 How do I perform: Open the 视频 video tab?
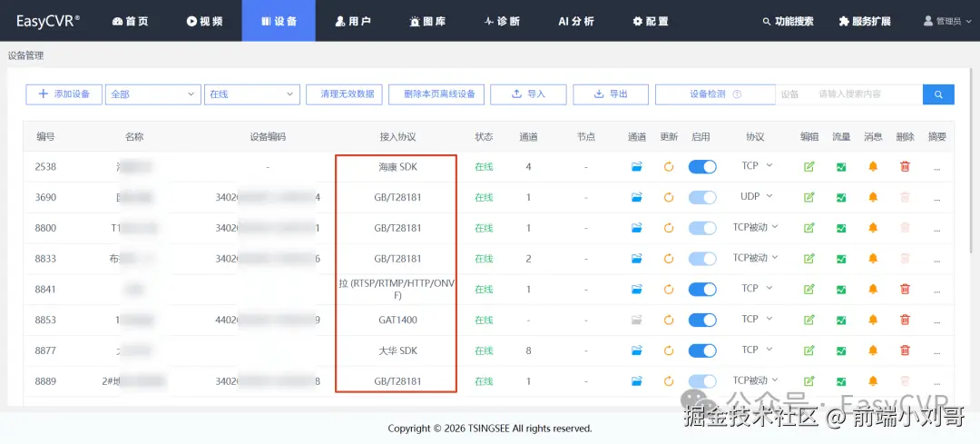click(204, 21)
